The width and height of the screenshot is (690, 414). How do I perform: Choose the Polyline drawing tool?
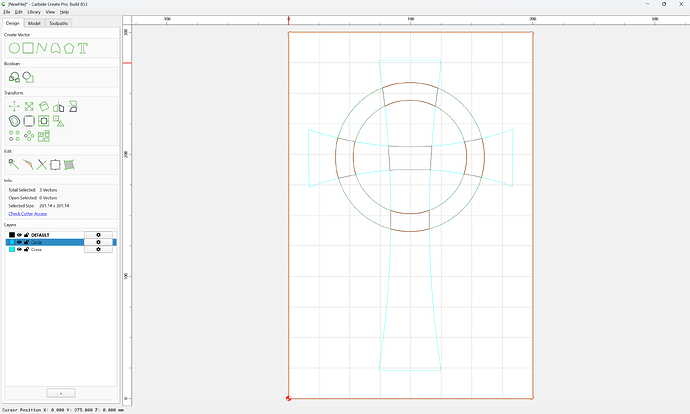point(42,48)
